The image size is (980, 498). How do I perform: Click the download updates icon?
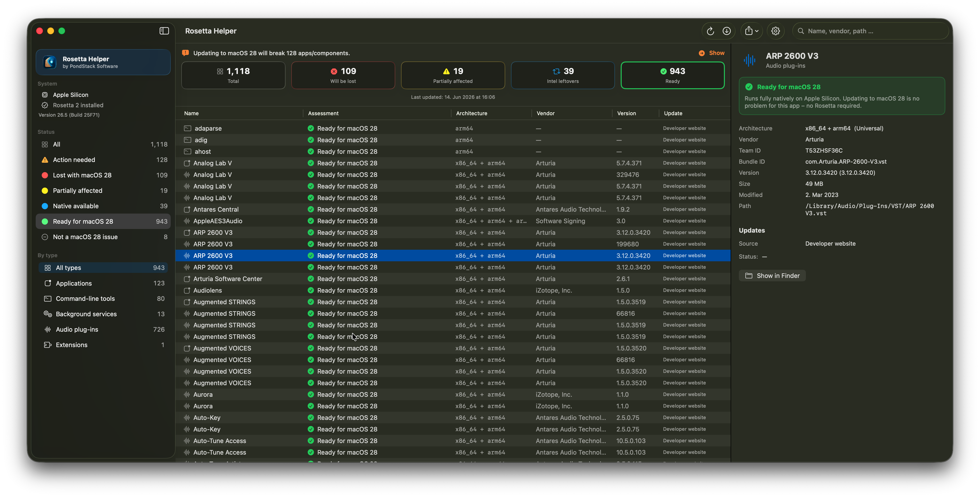pos(726,31)
